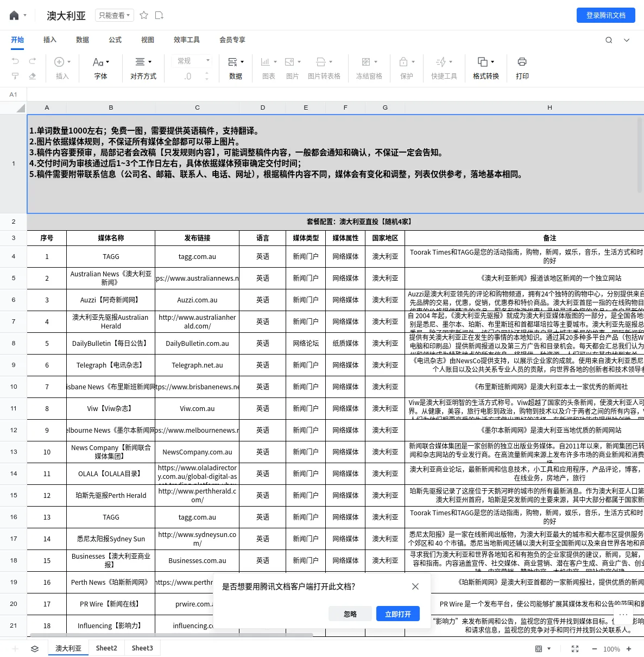Click the Telegraph.net.au cell
The height and width of the screenshot is (657, 644).
tap(197, 365)
